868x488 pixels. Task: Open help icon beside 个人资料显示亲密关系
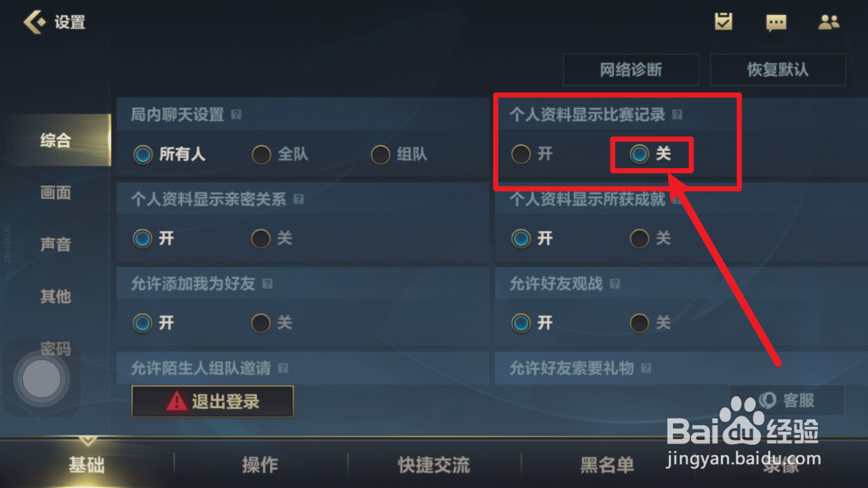[299, 199]
